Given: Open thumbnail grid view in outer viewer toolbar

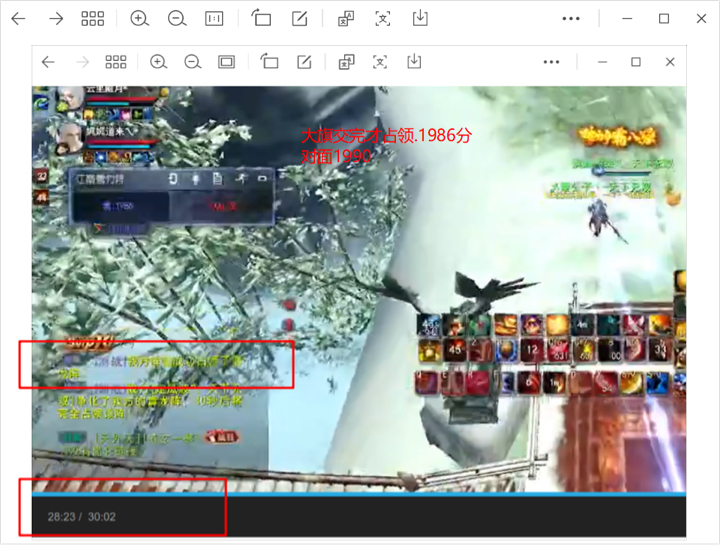Looking at the screenshot, I should 92,18.
